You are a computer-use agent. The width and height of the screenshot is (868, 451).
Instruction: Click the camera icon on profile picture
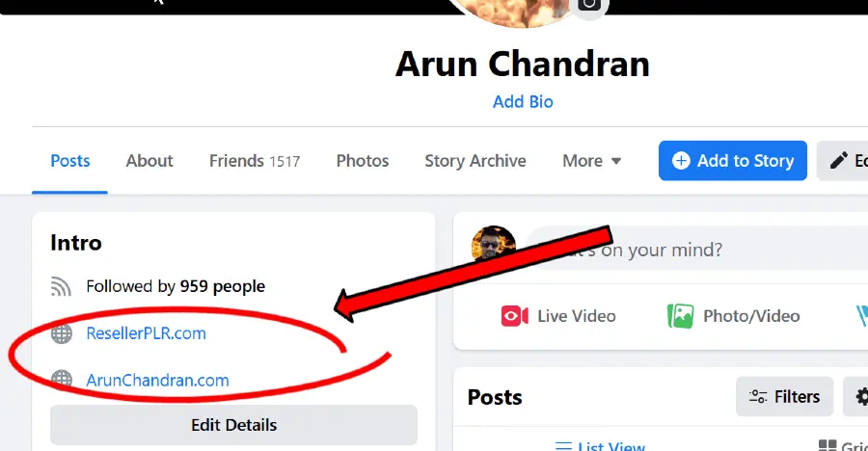tap(589, 6)
